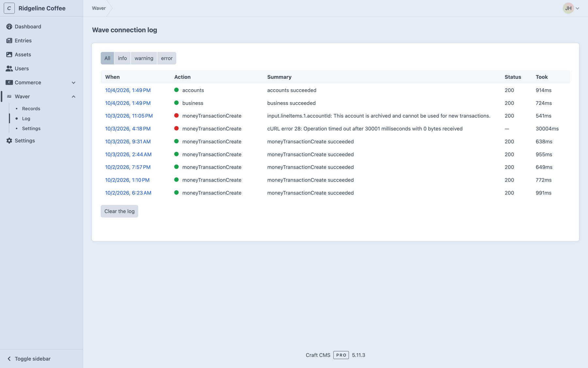The width and height of the screenshot is (588, 368).
Task: Select the All log filter tab
Action: tap(107, 58)
